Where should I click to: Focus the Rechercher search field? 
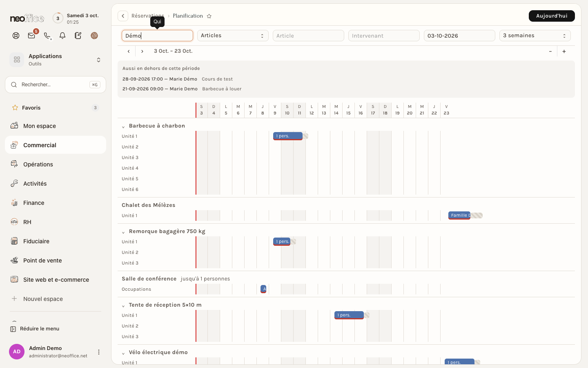[56, 85]
